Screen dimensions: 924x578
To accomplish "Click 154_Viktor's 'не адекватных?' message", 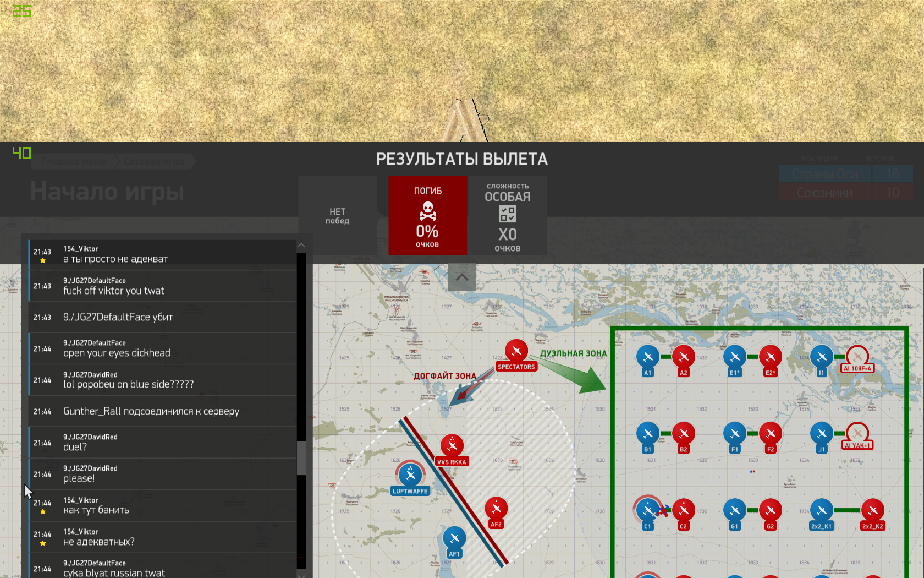I will point(162,537).
